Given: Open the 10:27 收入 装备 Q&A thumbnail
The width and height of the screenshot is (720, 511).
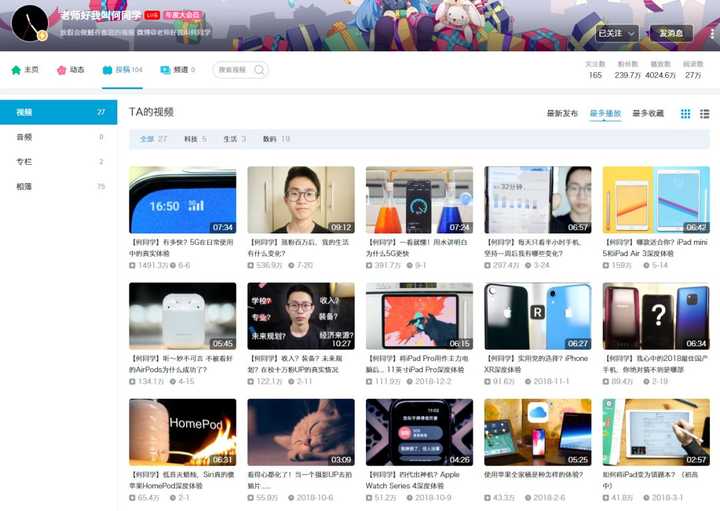Looking at the screenshot, I should coord(301,316).
